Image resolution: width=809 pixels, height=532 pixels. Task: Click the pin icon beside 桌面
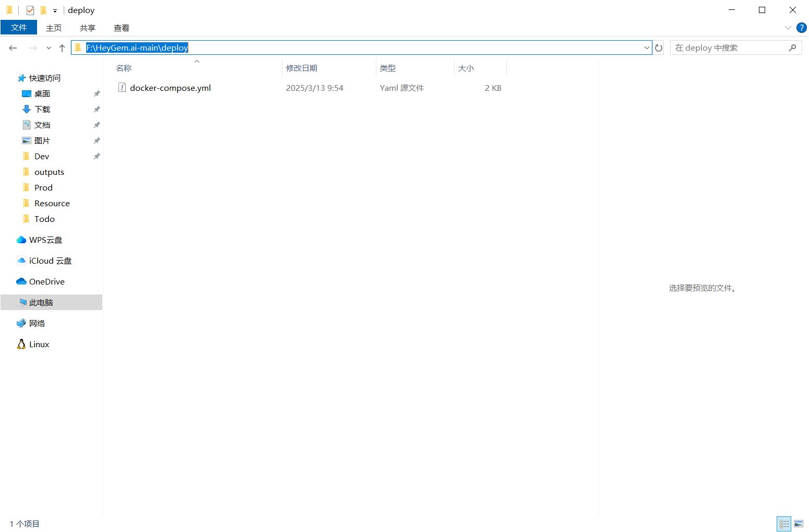tap(97, 93)
